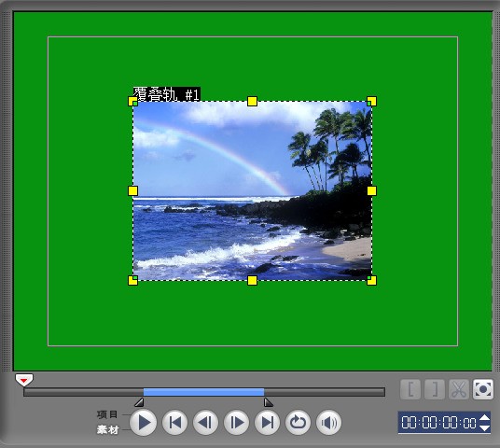Screen dimensions: 500x448
Task: Click the scissors cut clip icon
Action: pos(459,389)
